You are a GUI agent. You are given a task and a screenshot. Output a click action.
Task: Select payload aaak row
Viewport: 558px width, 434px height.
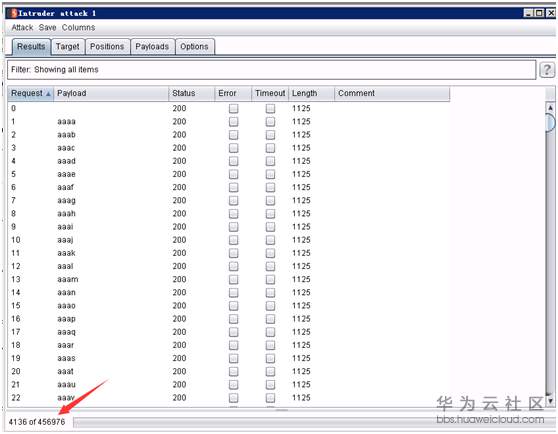(228, 253)
